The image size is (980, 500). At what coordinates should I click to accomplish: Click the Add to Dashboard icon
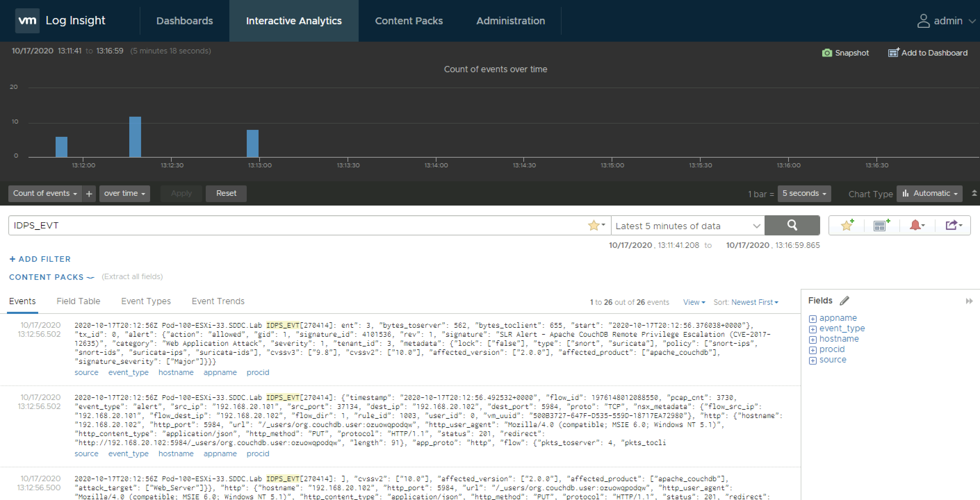(893, 52)
